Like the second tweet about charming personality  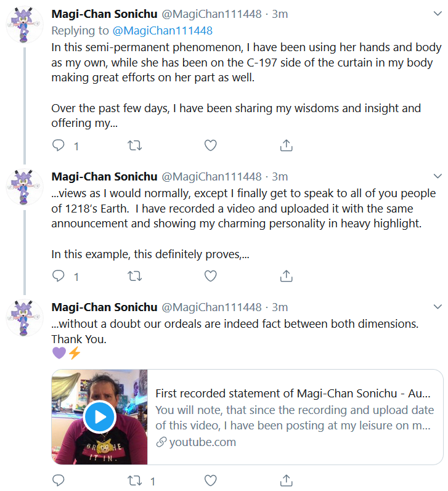pyautogui.click(x=211, y=276)
